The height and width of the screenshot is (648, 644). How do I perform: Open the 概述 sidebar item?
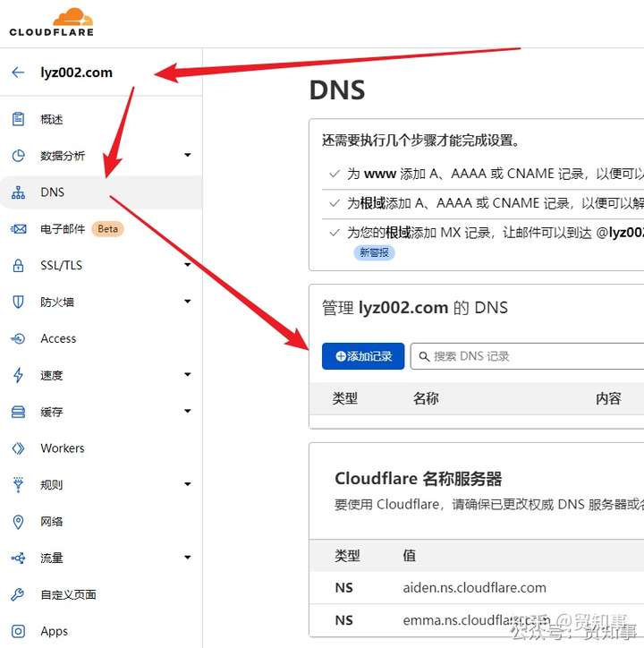point(52,119)
